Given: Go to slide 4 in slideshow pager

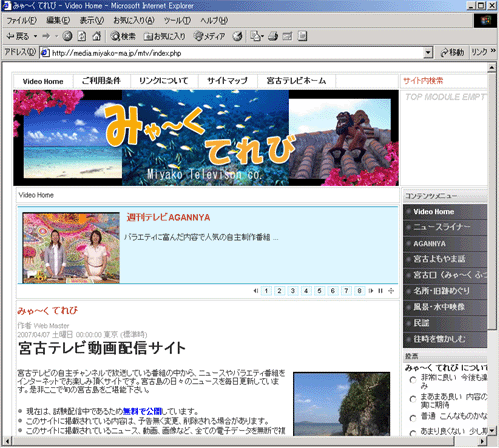Looking at the screenshot, I should click(x=306, y=291).
